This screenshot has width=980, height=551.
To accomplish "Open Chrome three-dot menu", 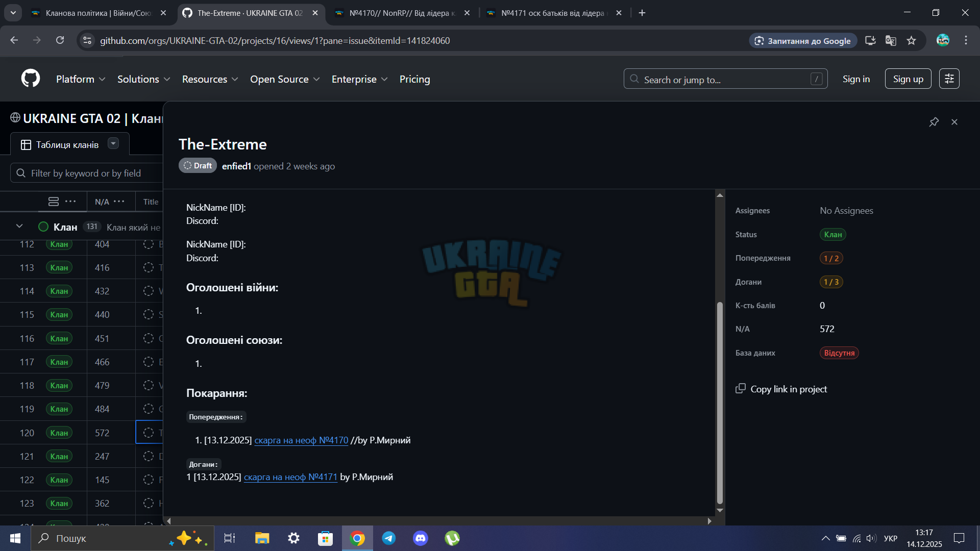I will click(x=966, y=40).
